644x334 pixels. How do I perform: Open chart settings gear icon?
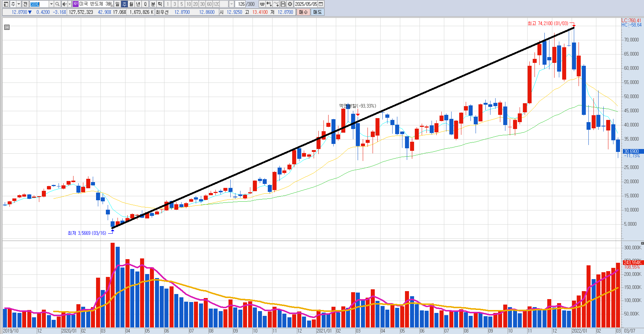(290, 4)
